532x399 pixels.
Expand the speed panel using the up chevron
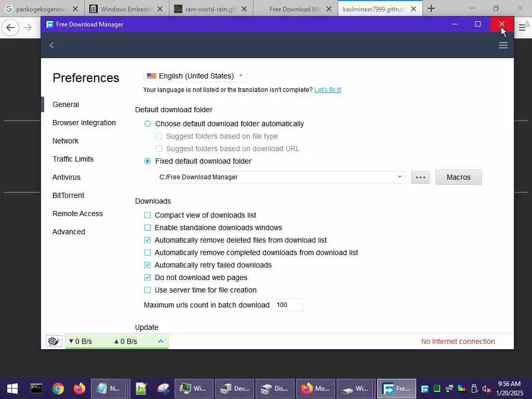tap(161, 341)
